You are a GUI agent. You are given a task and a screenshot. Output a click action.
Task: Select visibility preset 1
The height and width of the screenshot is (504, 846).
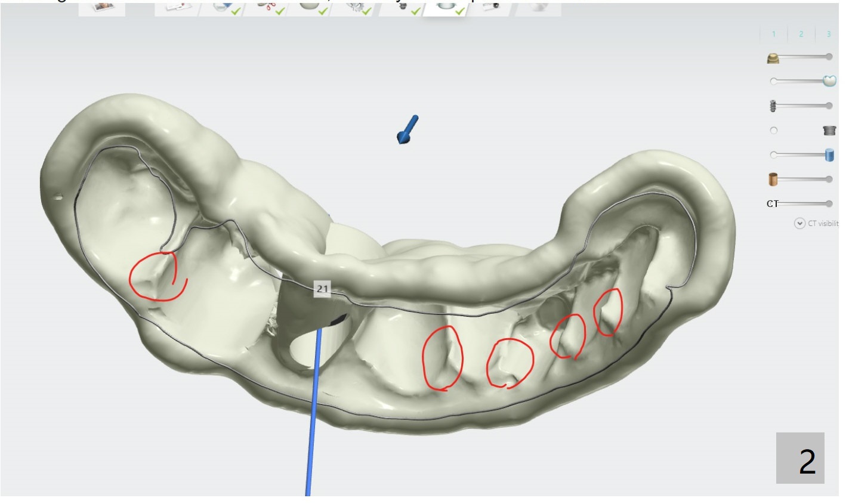pos(774,34)
